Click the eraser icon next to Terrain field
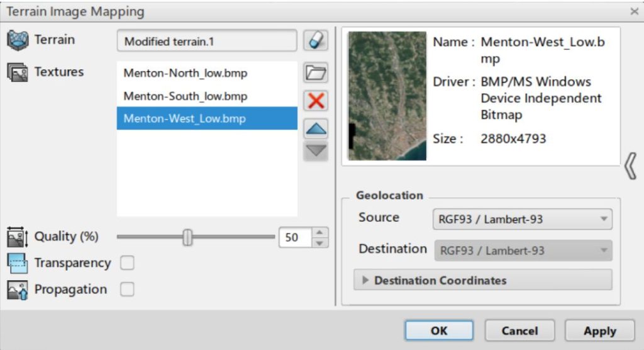This screenshot has height=350, width=644. click(316, 41)
